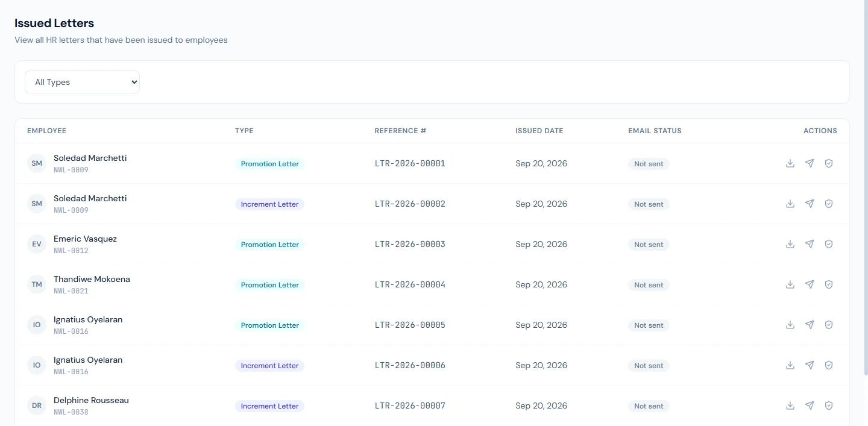Click the Issued Letters page heading
The image size is (868, 426).
coord(54,23)
